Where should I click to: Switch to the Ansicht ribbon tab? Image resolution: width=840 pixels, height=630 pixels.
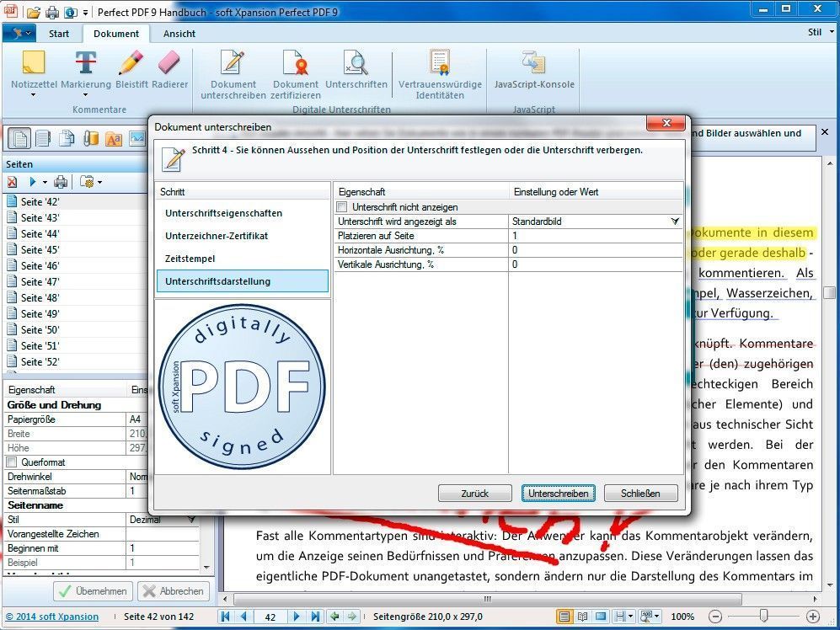click(179, 34)
